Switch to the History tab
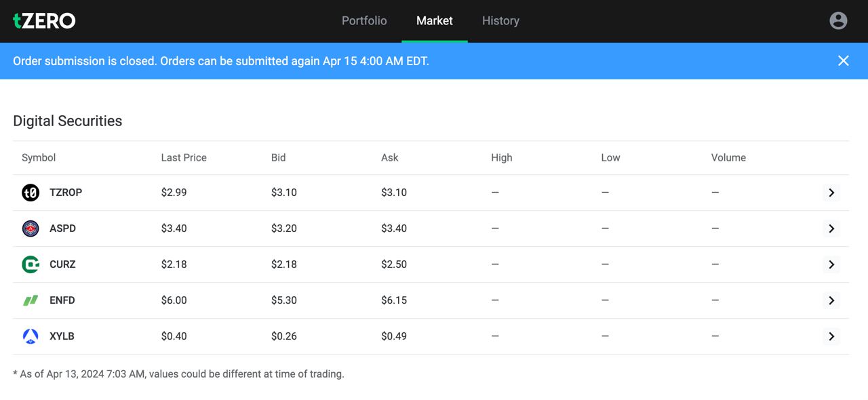 point(500,21)
